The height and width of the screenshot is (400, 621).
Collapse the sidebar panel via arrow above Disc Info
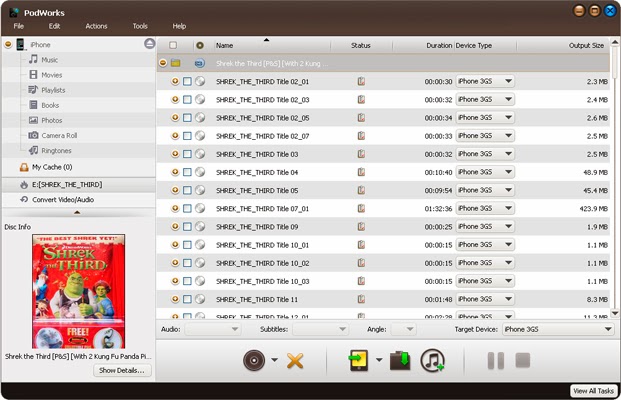click(77, 213)
